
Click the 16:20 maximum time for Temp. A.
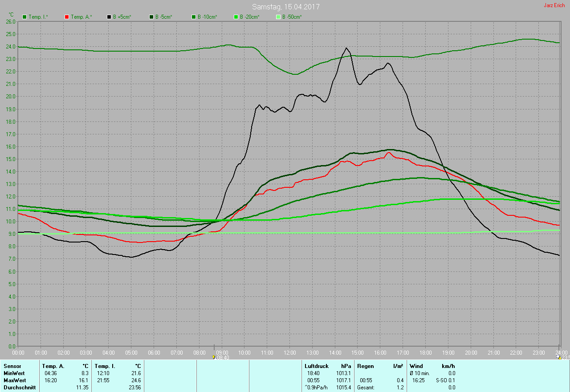51,380
